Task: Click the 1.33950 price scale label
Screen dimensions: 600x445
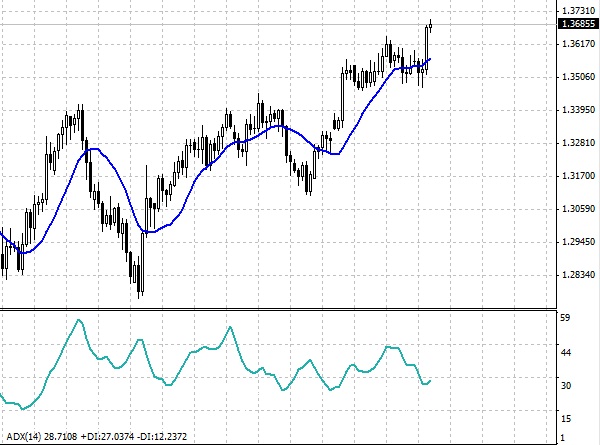Action: [x=579, y=110]
